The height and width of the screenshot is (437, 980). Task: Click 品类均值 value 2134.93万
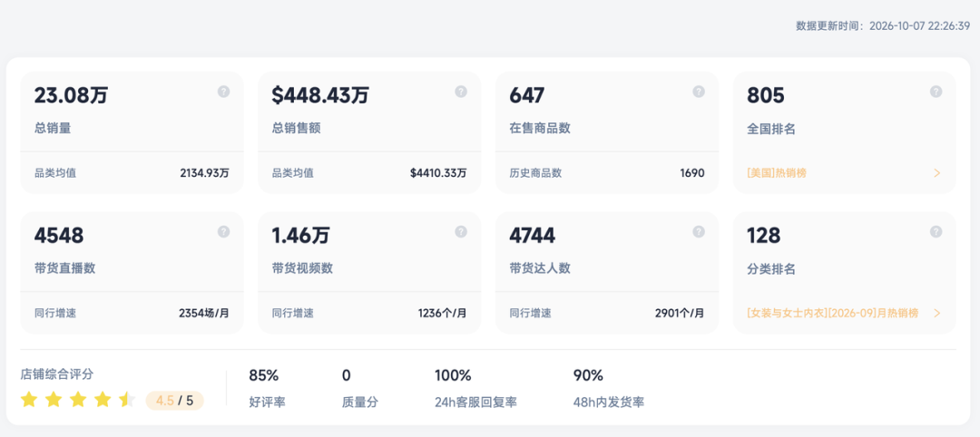pos(204,173)
